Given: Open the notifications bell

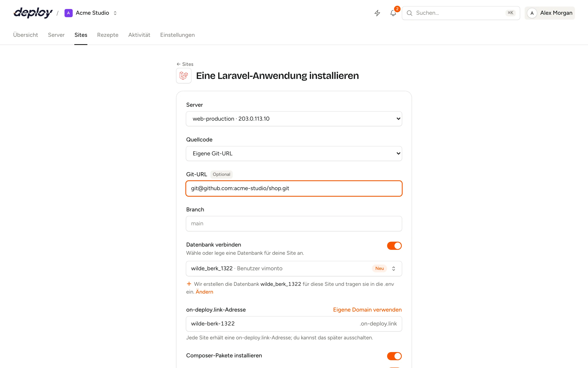Looking at the screenshot, I should point(393,13).
